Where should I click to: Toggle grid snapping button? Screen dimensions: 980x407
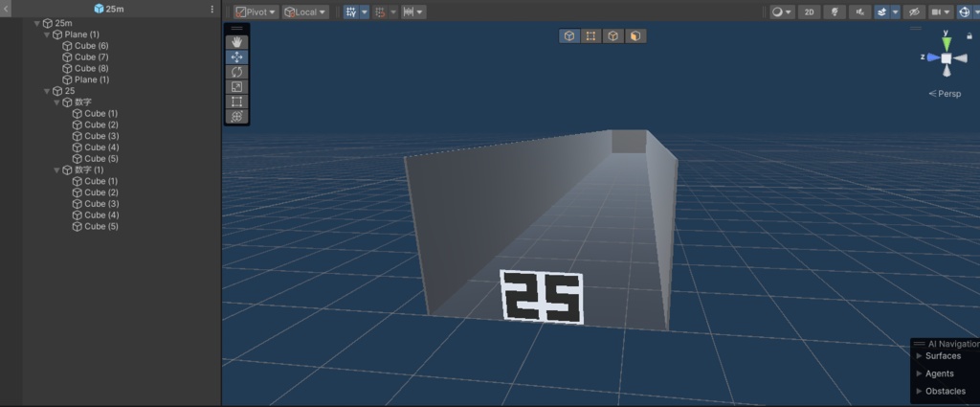351,11
